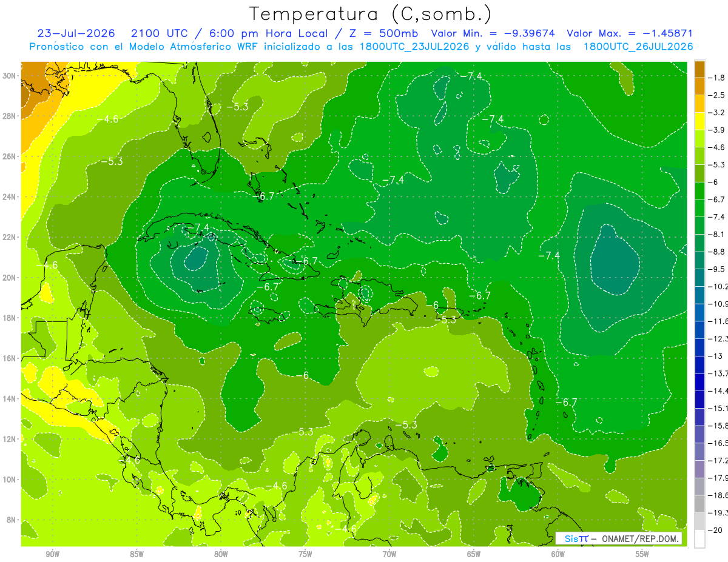Click the '-7.4' contour label over western Cuba
728x562 pixels.
(198, 227)
